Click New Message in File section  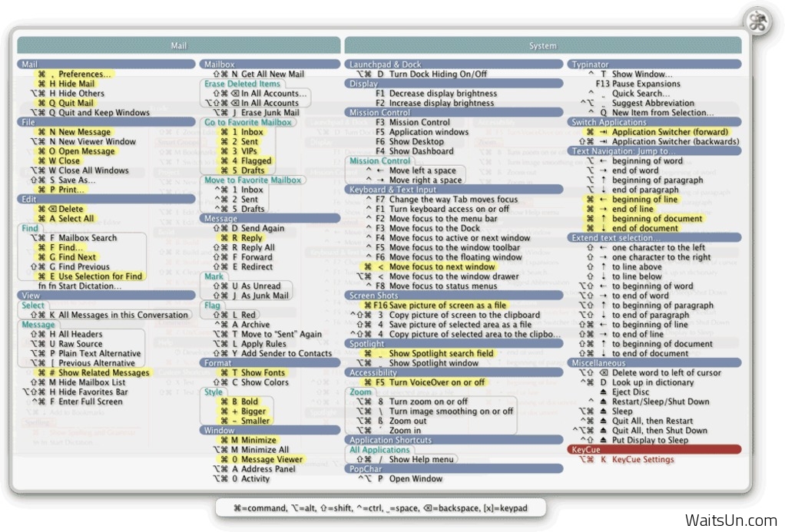pyautogui.click(x=84, y=132)
